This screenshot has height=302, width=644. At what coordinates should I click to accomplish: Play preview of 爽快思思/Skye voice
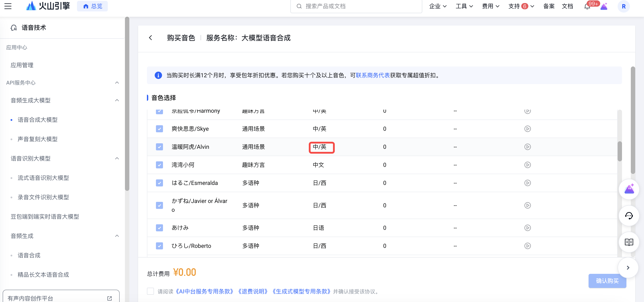coord(527,129)
